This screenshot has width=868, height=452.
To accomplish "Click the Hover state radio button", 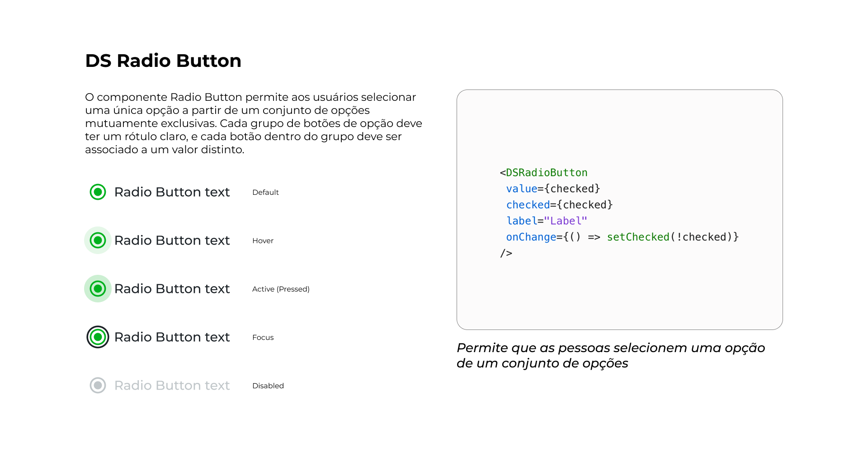I will pos(98,240).
